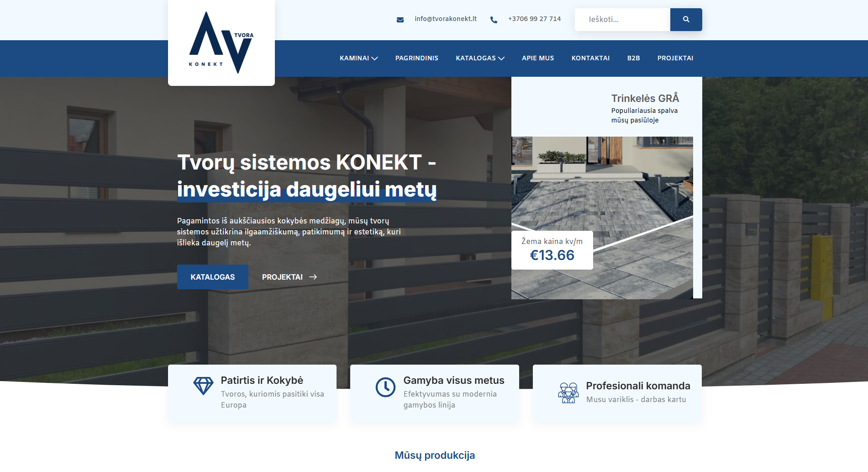
Task: Click the +3706 99 27 714 phone number
Action: pos(534,19)
